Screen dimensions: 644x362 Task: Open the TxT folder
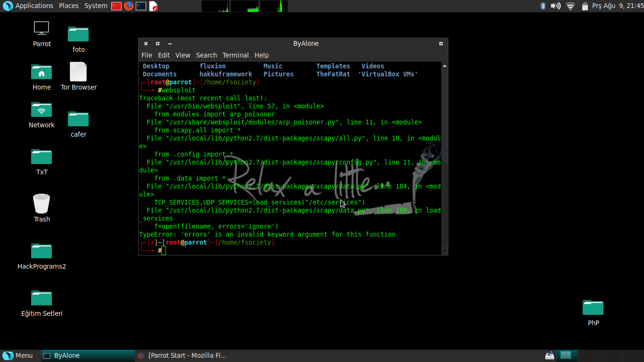click(x=41, y=162)
